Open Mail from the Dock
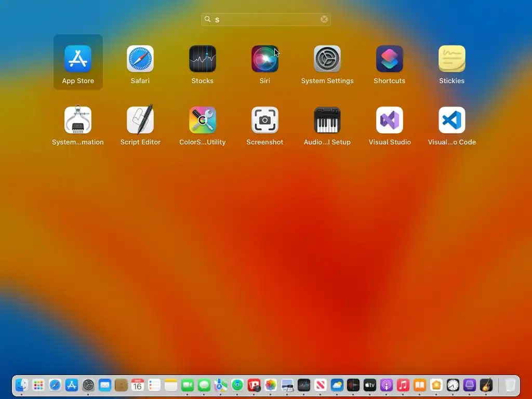Screen dimensions: 532x399 (x=105, y=385)
